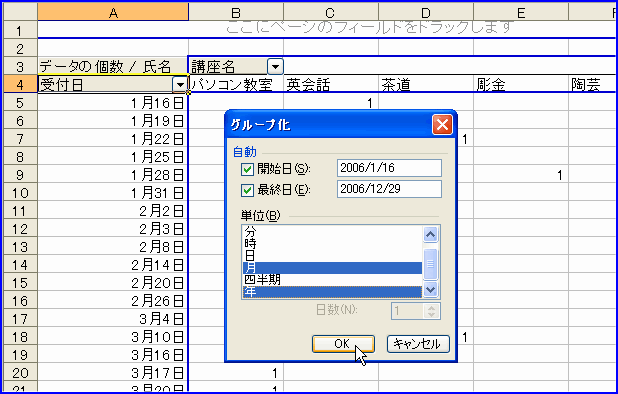The height and width of the screenshot is (394, 618).
Task: Click the データの個数 / 氏名 cell
Action: click(x=113, y=66)
